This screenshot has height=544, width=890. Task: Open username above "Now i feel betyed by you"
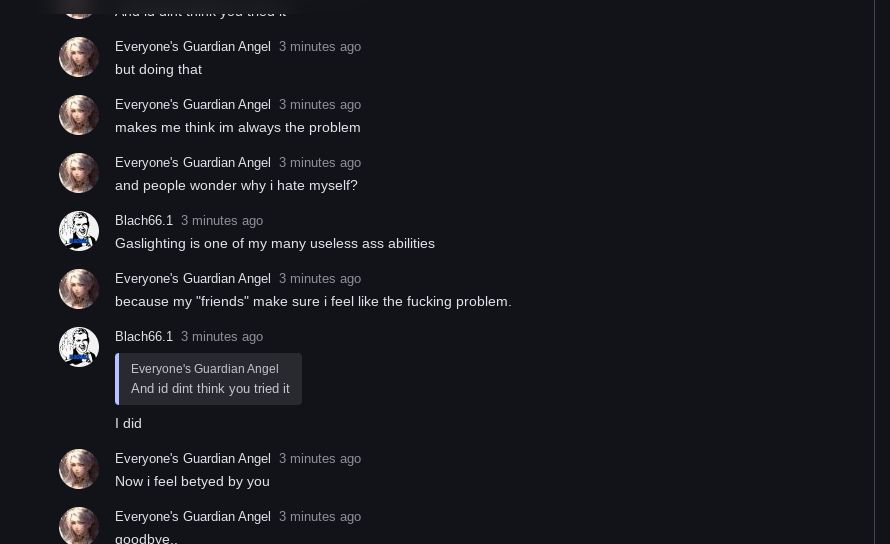[x=192, y=459]
